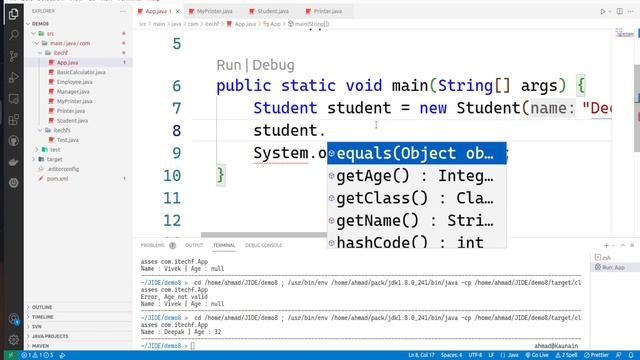The image size is (640, 360).
Task: Open Employee.java in Explorer
Action: click(x=74, y=82)
